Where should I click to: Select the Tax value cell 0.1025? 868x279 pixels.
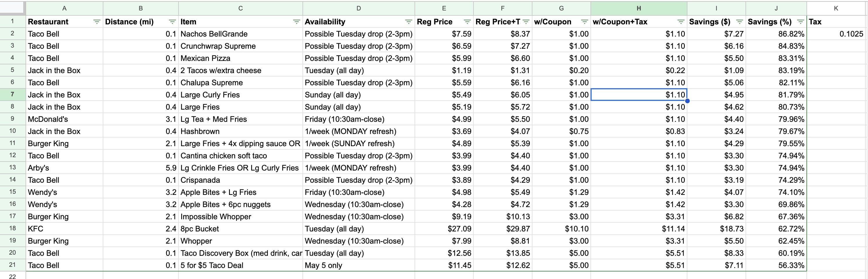point(837,34)
